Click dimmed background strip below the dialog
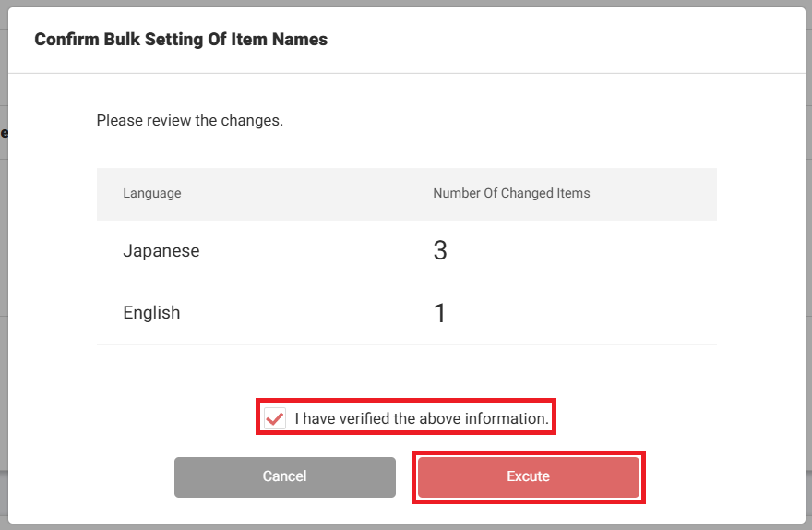This screenshot has width=812, height=530. click(406, 527)
